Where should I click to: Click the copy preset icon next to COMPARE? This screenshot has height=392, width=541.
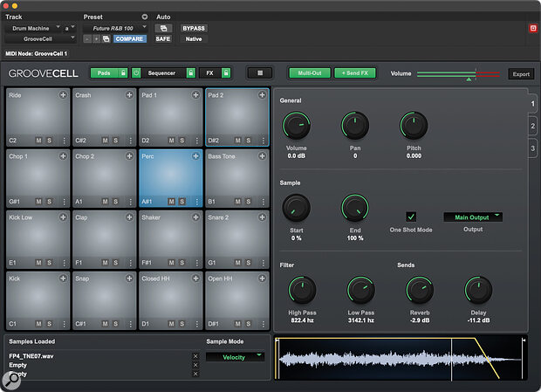click(106, 39)
